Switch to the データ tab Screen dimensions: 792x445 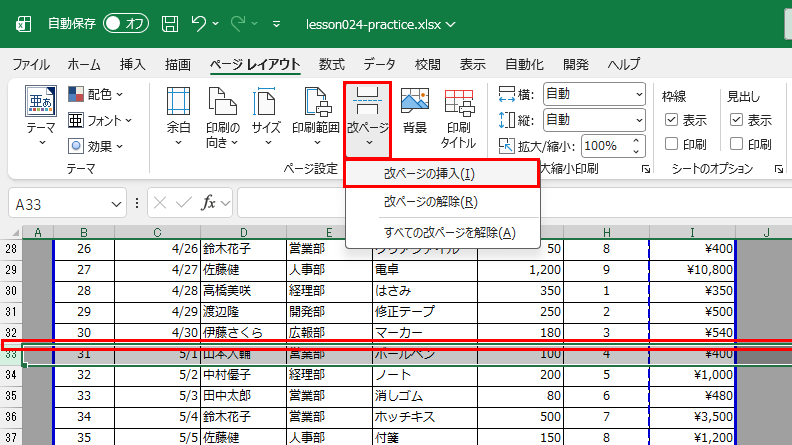379,65
